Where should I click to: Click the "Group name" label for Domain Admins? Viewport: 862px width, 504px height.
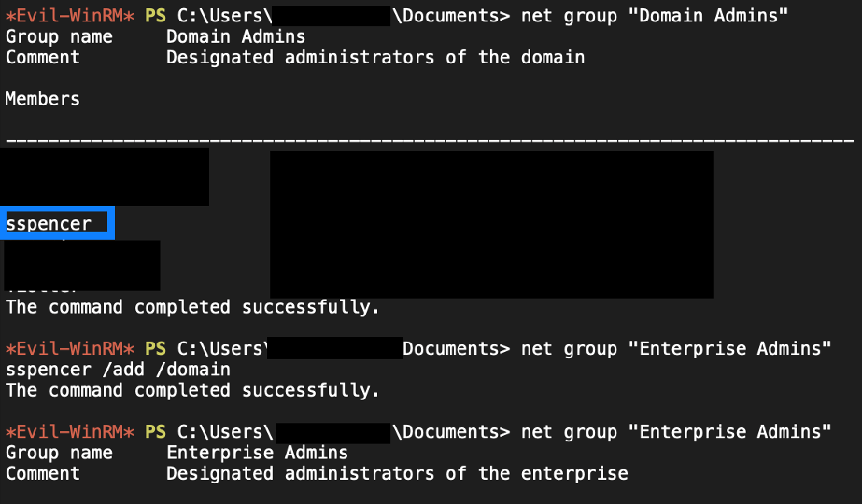59,37
